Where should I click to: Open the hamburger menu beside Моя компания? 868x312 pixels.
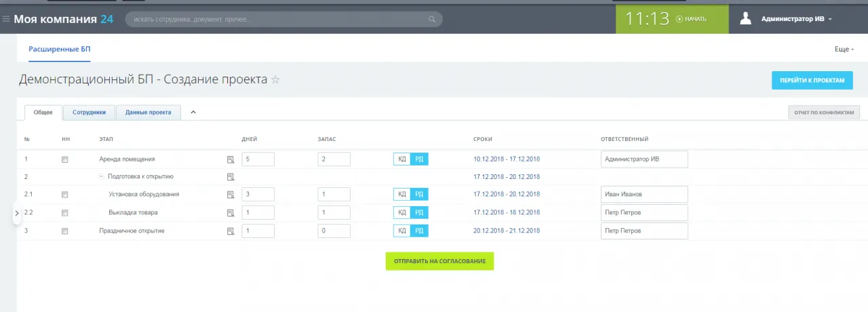[x=6, y=19]
